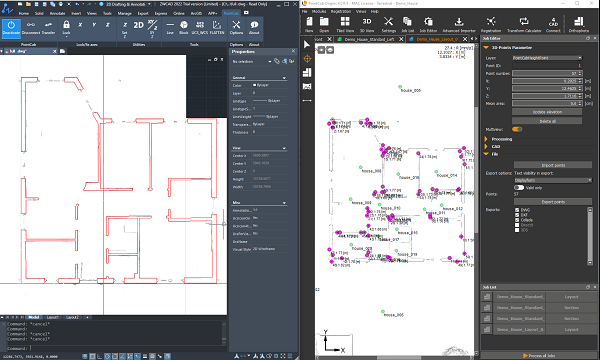Click 4 CAD Connect icon in PointCab

[x=553, y=25]
